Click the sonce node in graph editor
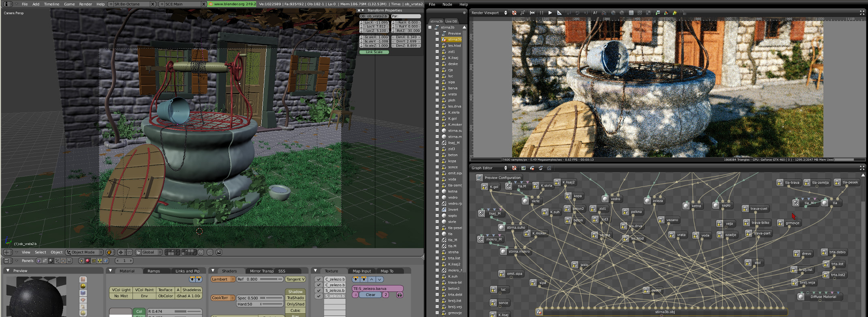The height and width of the screenshot is (317, 868). tap(500, 303)
